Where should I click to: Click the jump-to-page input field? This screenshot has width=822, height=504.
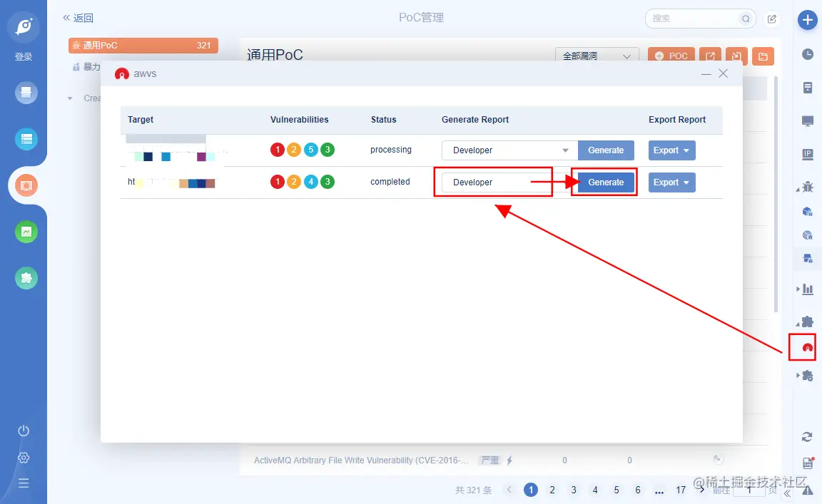point(750,490)
